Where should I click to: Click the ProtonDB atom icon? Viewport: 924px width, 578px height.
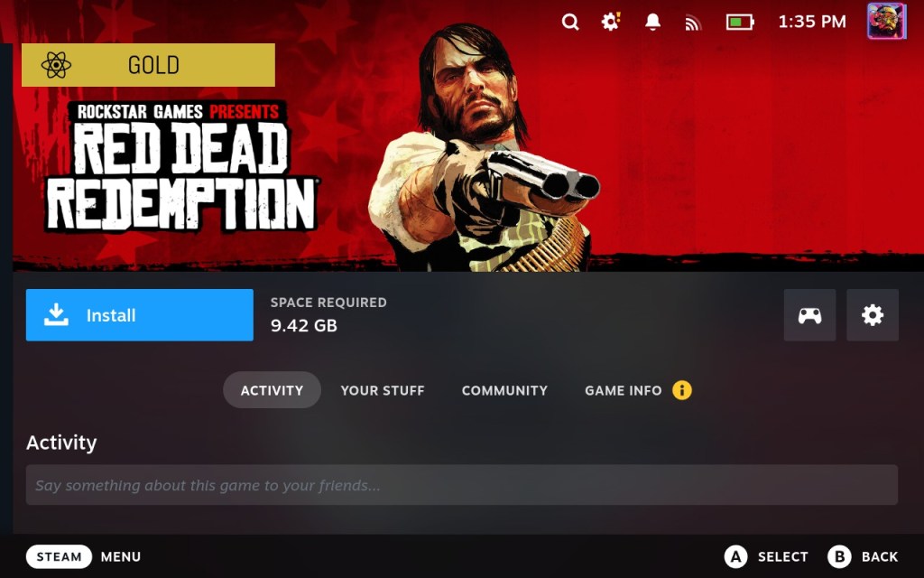pos(56,65)
